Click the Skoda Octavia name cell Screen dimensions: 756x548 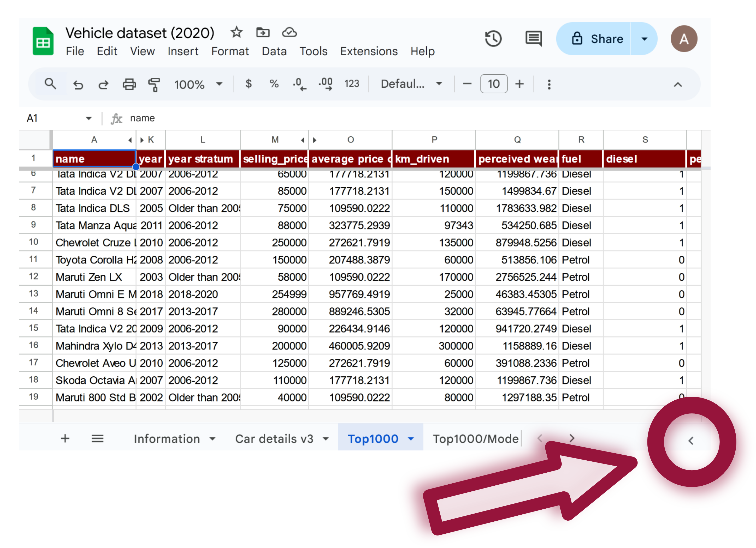pyautogui.click(x=95, y=380)
